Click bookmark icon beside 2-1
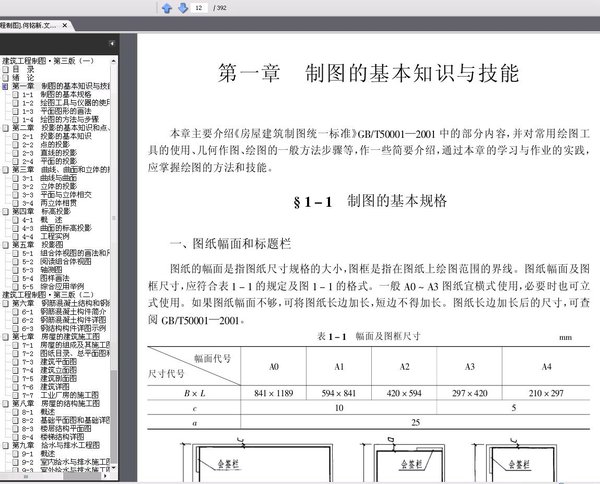Image resolution: width=600 pixels, height=484 pixels. tap(15, 136)
